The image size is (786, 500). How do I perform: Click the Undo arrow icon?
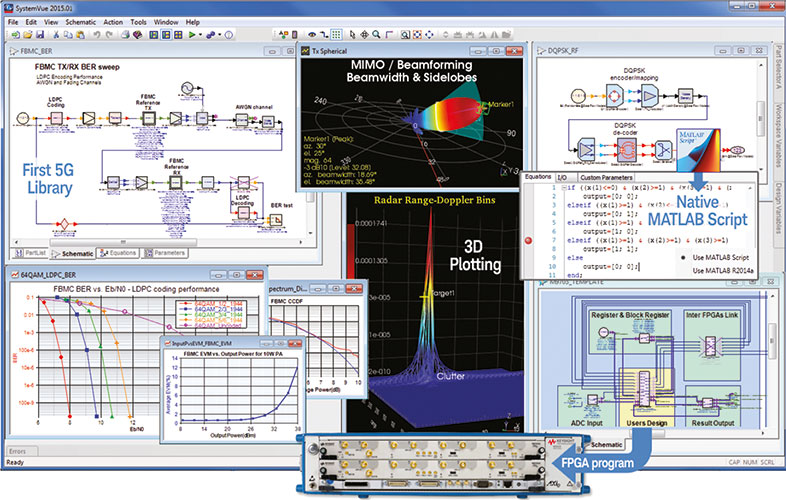click(97, 35)
